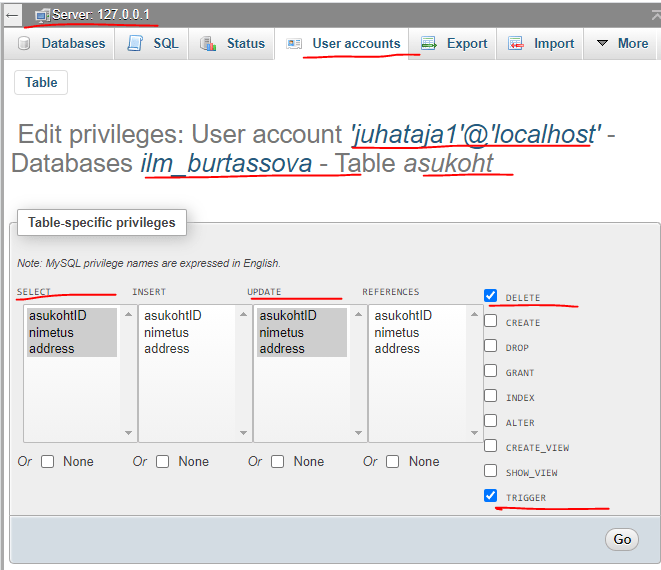Click the SQL tab icon
Screen dimensions: 661x570
[138, 44]
